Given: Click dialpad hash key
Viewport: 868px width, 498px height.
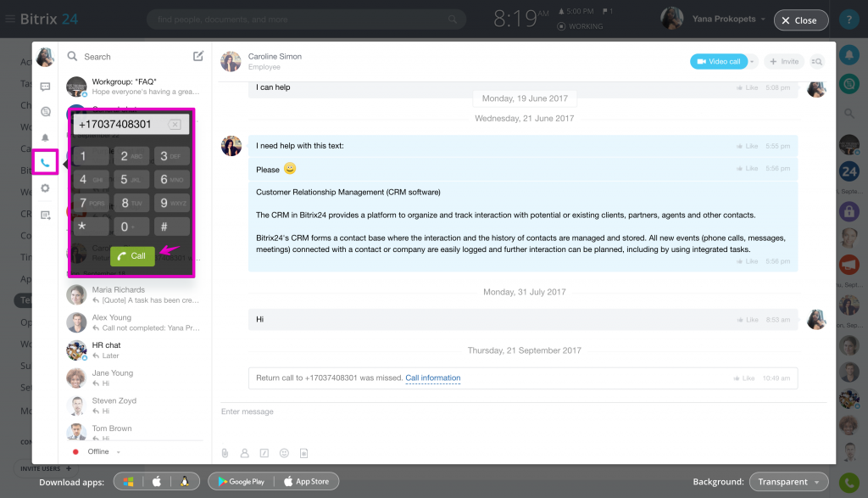Looking at the screenshot, I should [172, 227].
